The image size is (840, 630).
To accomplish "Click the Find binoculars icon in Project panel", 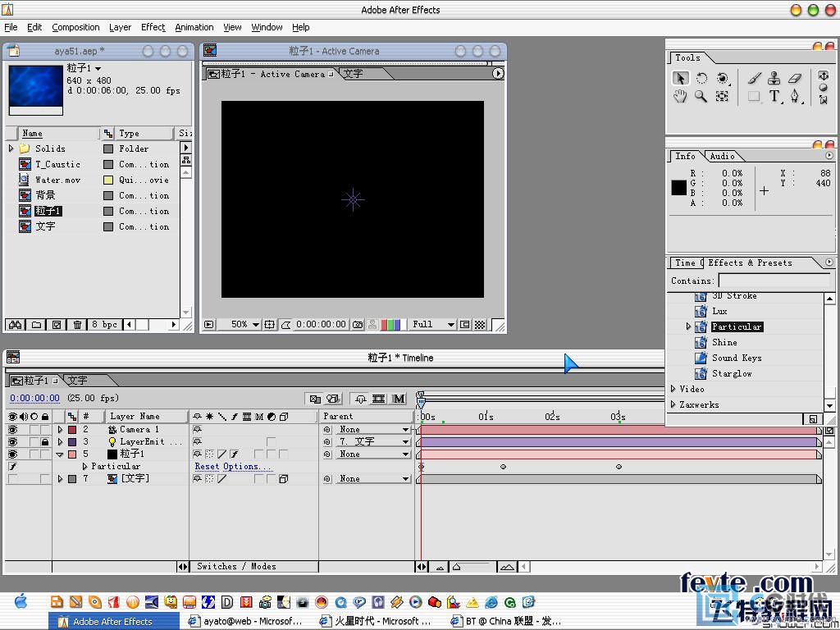I will (15, 325).
